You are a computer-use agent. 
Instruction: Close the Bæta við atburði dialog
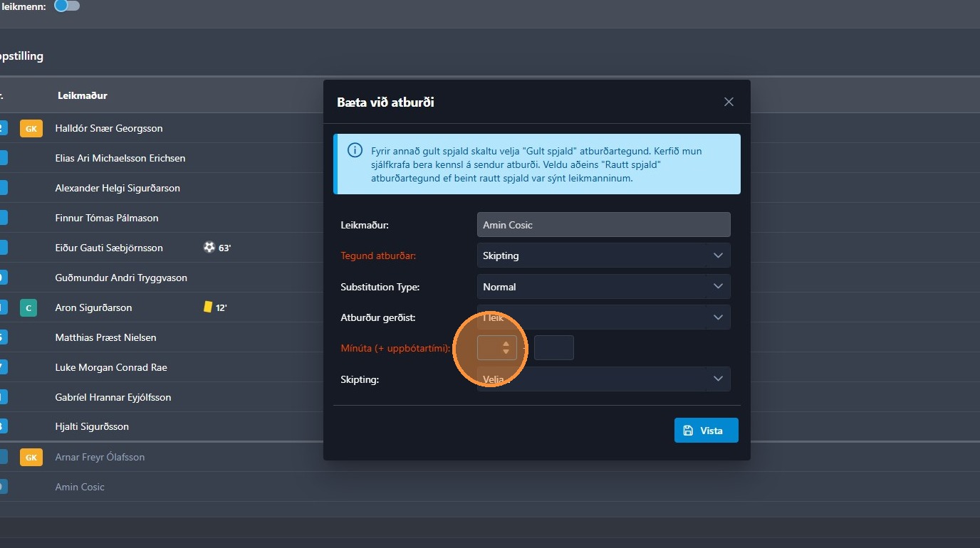(729, 102)
